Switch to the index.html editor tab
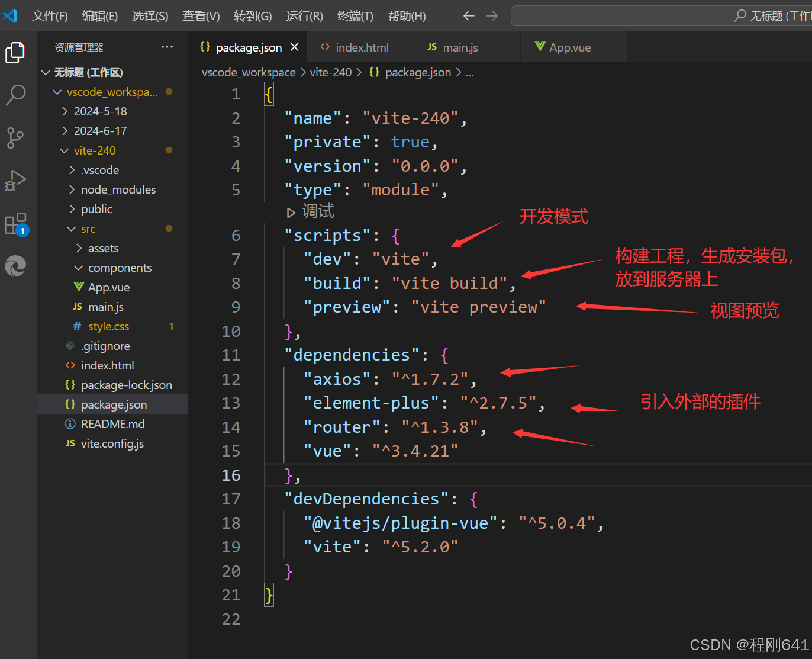The width and height of the screenshot is (812, 659). [360, 47]
